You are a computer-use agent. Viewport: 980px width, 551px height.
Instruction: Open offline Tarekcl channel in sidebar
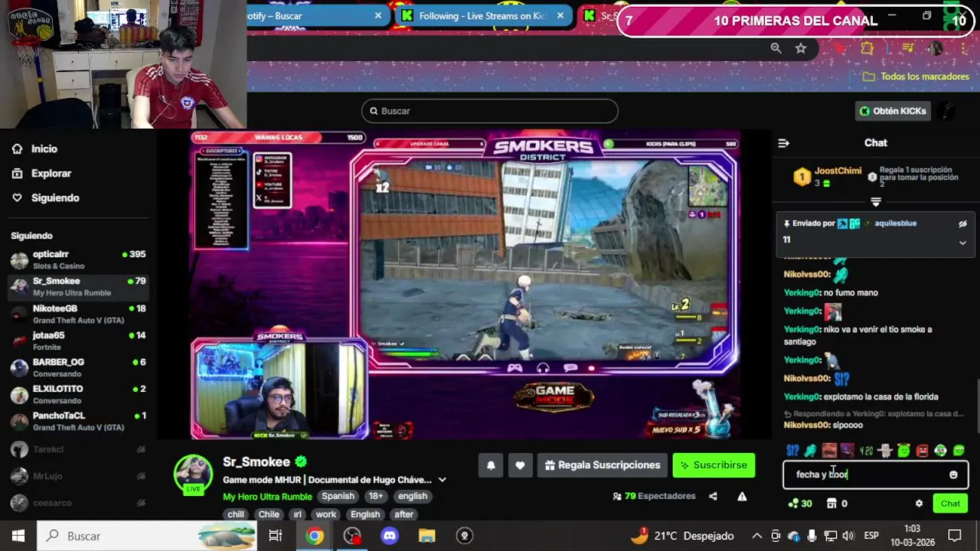[77, 449]
